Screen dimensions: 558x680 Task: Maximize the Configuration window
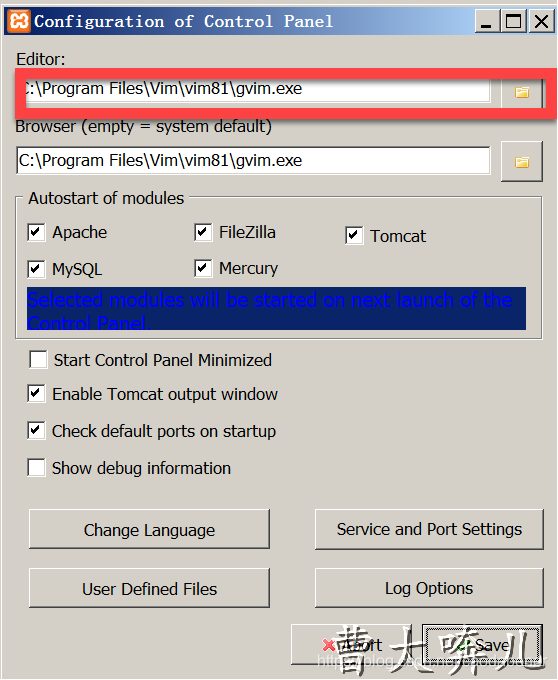(x=514, y=21)
